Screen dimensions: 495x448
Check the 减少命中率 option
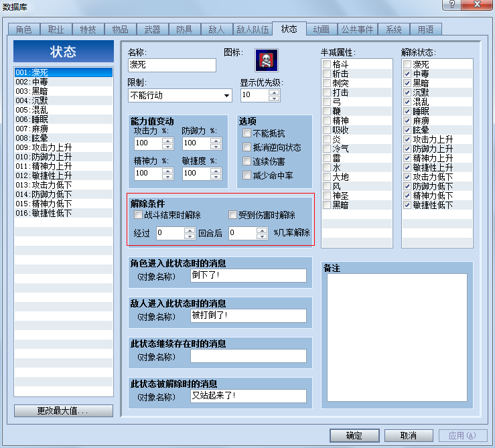246,175
